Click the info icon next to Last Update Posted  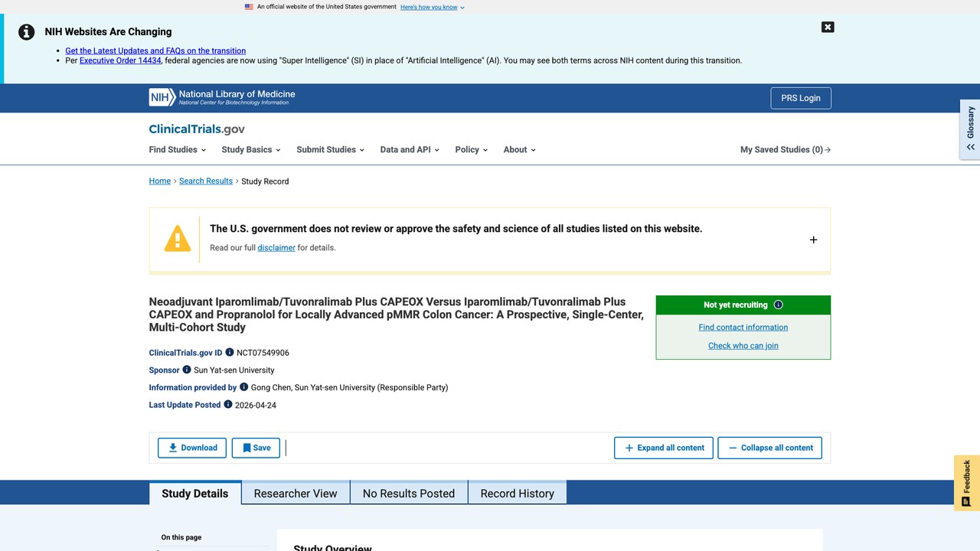[x=228, y=404]
